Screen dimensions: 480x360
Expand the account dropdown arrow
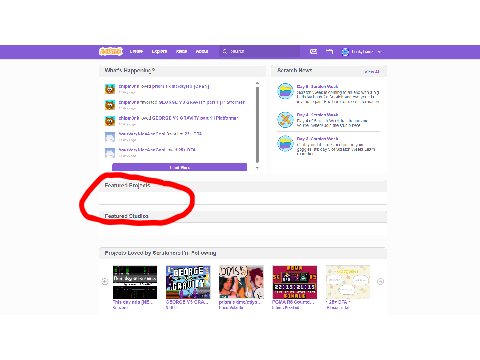pyautogui.click(x=379, y=52)
